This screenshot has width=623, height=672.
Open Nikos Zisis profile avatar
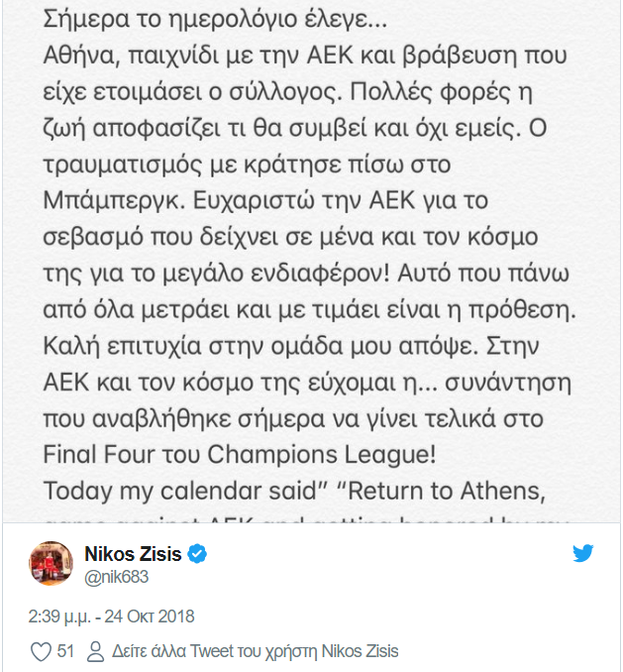[52, 563]
